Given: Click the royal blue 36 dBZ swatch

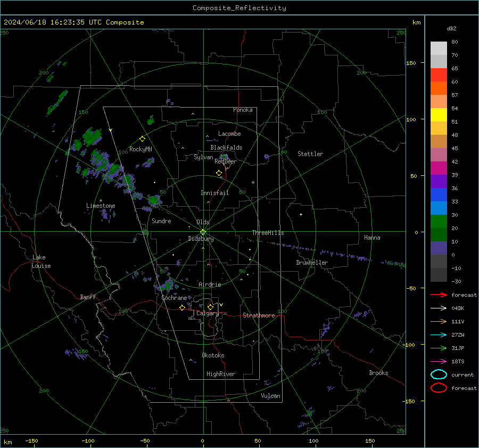Looking at the screenshot, I should click(439, 194).
